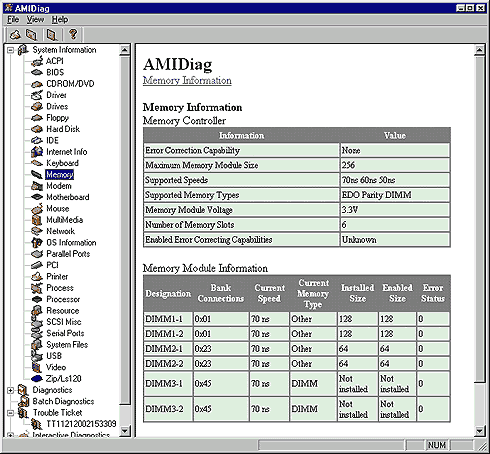490x454 pixels.
Task: Click the Internet Info icon
Action: pyautogui.click(x=37, y=152)
